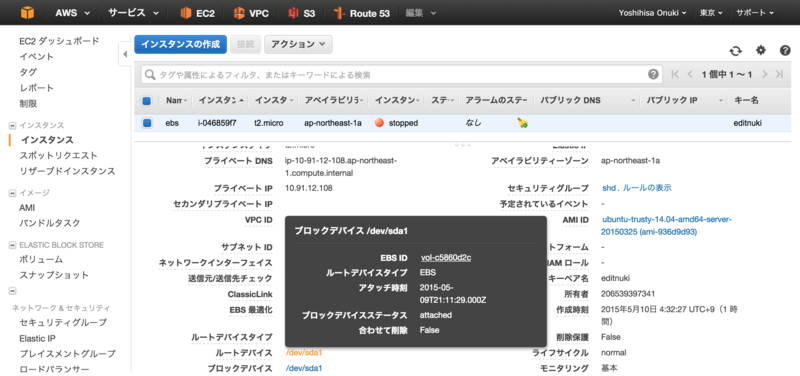Click インスタンスの作成 button
The height and width of the screenshot is (376, 800).
tap(180, 44)
